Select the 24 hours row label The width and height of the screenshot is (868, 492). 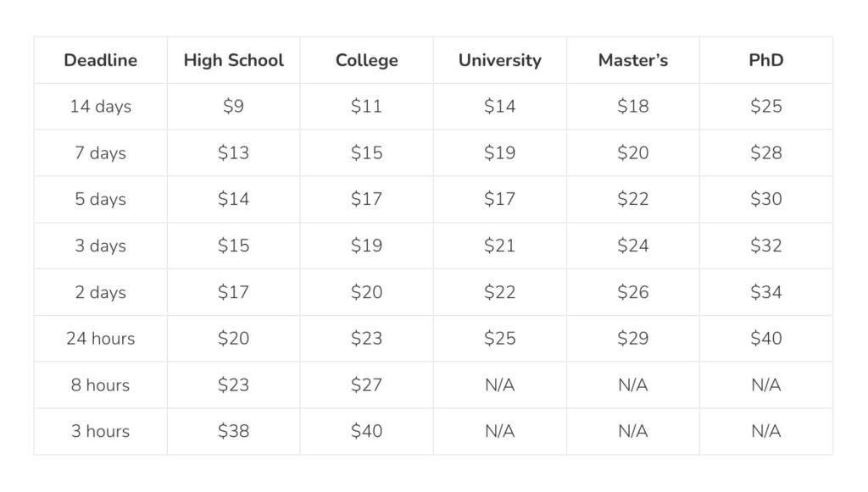pos(100,339)
